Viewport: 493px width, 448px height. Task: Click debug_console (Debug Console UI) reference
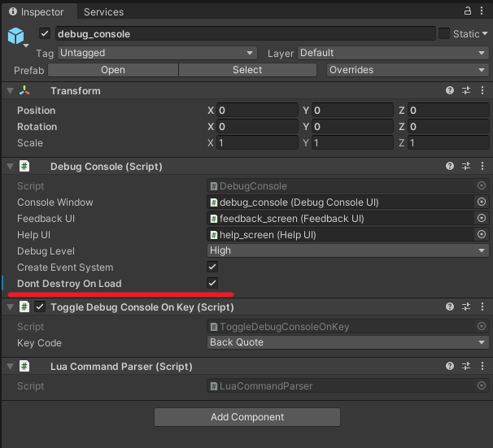[341, 202]
